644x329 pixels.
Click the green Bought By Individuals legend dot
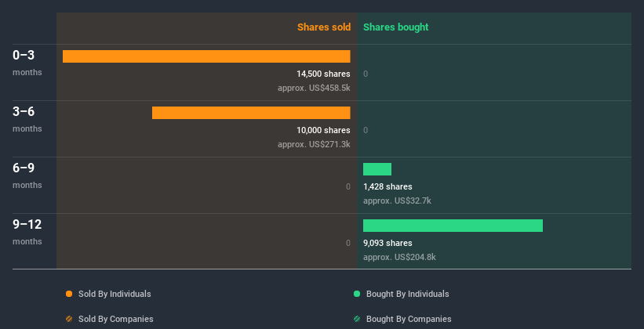click(357, 294)
